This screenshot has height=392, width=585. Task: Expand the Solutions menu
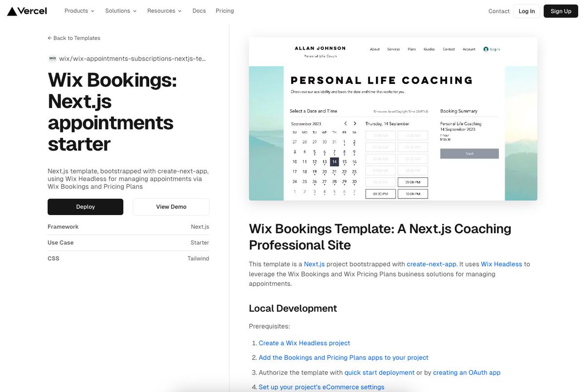pyautogui.click(x=121, y=11)
